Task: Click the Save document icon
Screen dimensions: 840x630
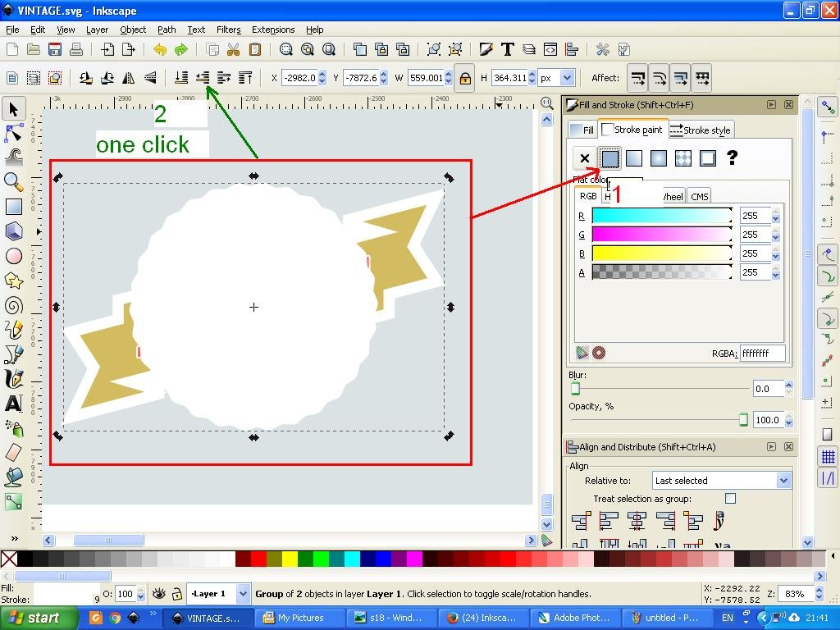Action: pyautogui.click(x=55, y=50)
